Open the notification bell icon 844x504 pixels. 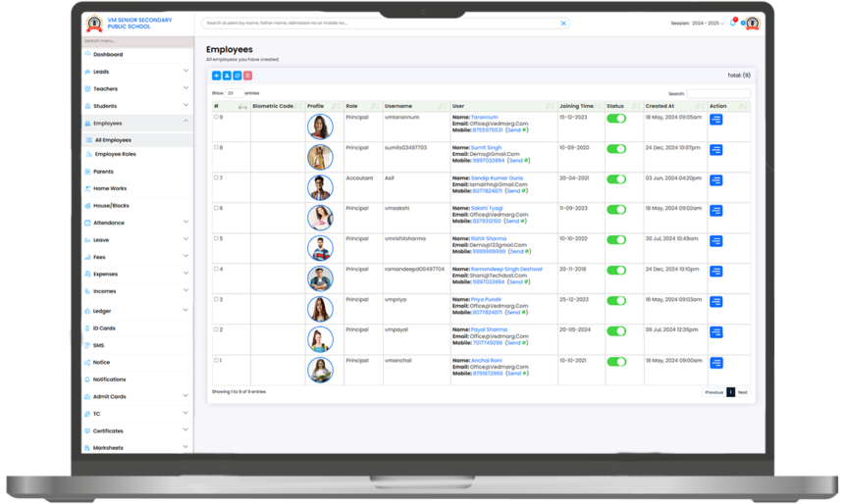(732, 23)
